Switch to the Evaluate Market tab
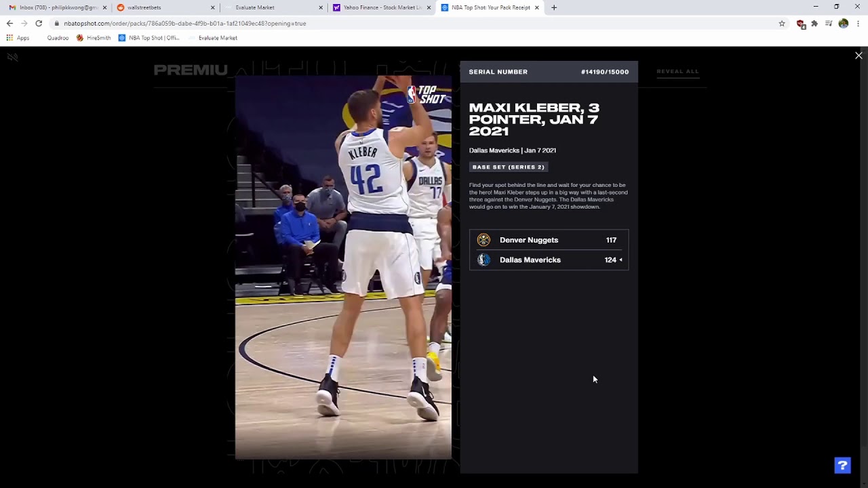Screen dimensions: 868x488 coord(274,7)
